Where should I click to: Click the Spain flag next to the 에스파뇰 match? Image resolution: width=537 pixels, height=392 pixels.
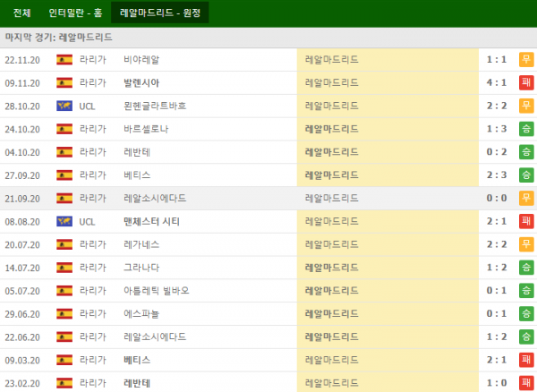[64, 313]
